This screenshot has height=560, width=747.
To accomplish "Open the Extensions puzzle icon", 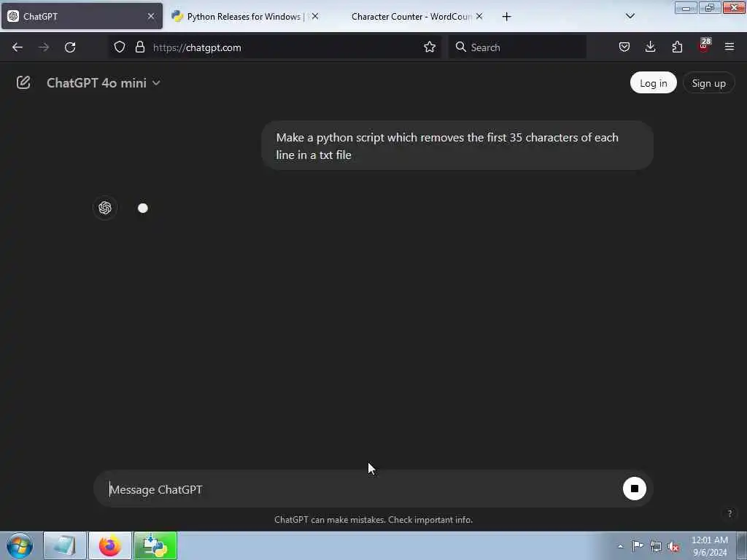I will coord(677,47).
